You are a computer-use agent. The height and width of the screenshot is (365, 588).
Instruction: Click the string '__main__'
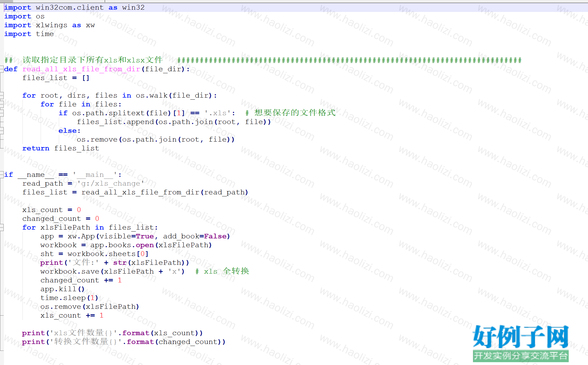95,175
